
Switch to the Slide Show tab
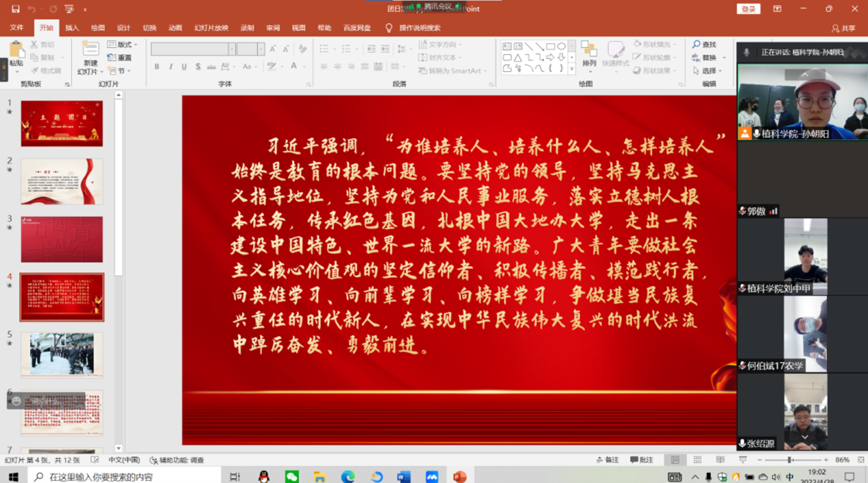point(210,28)
